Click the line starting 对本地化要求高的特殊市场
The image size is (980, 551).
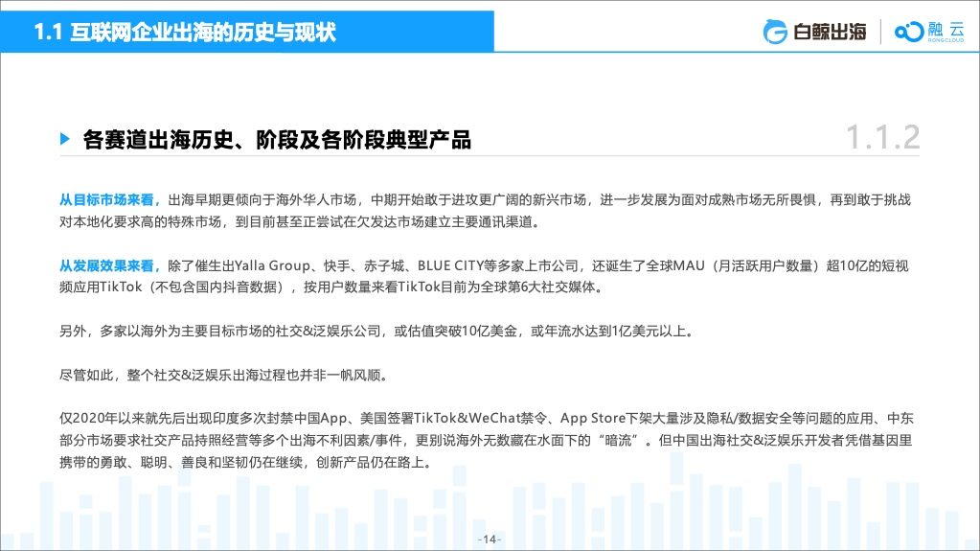pos(300,222)
